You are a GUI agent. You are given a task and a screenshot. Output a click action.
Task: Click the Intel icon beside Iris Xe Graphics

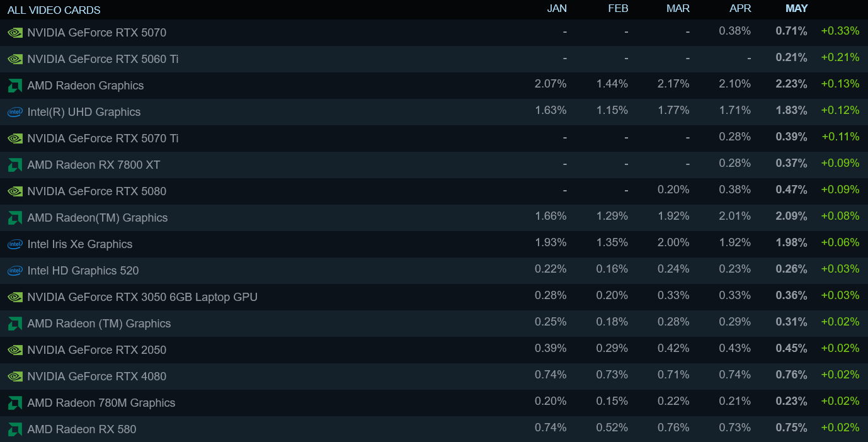coord(15,244)
